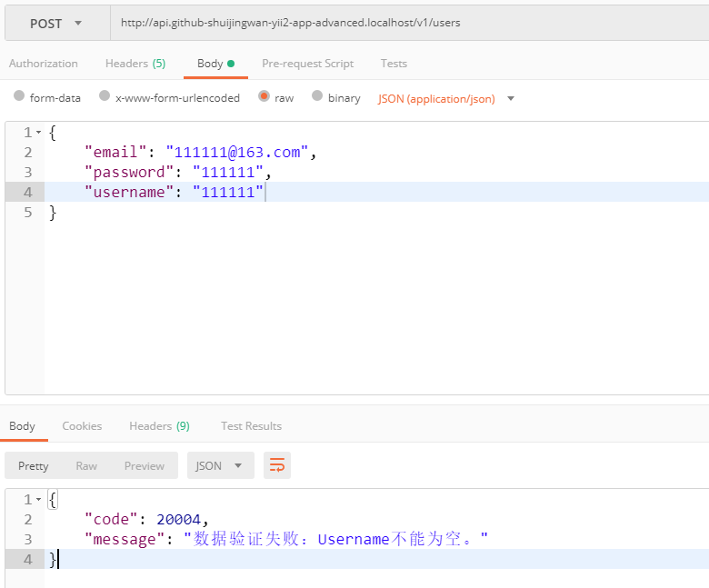Open the request Headers (5) tab
The width and height of the screenshot is (709, 588).
click(x=135, y=64)
